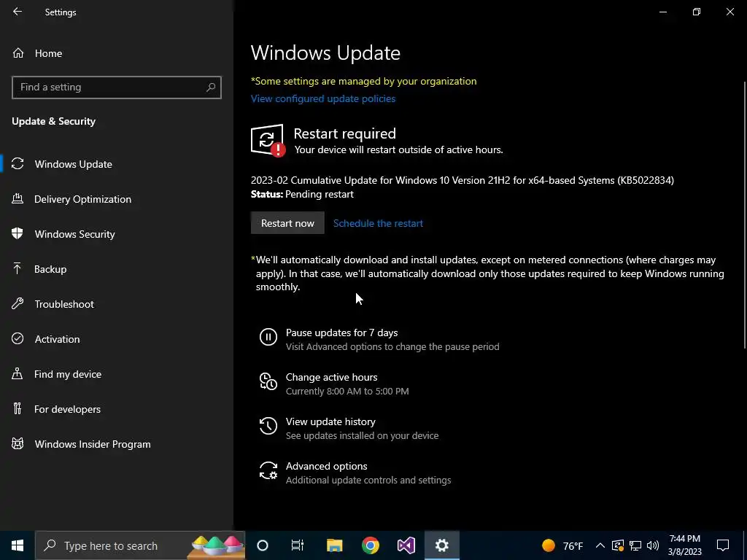Screen dimensions: 747x560
Task: Click the Type here to search box
Action: click(x=141, y=545)
